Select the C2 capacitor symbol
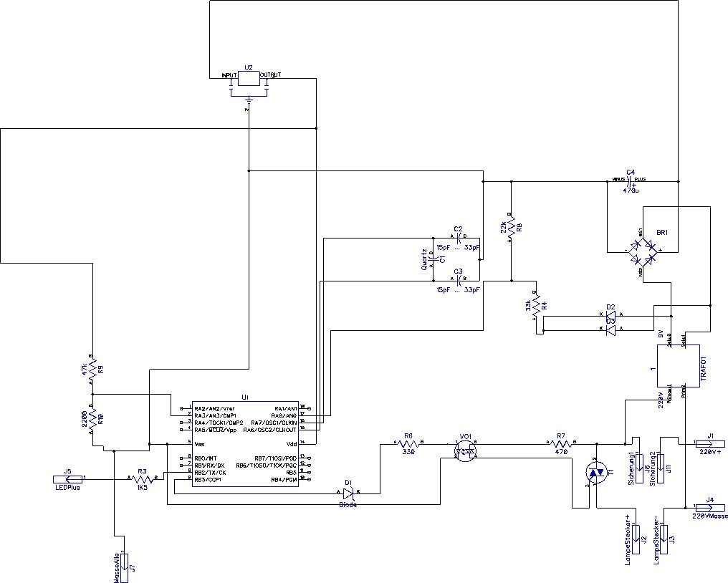Image resolution: width=728 pixels, height=583 pixels. point(459,238)
